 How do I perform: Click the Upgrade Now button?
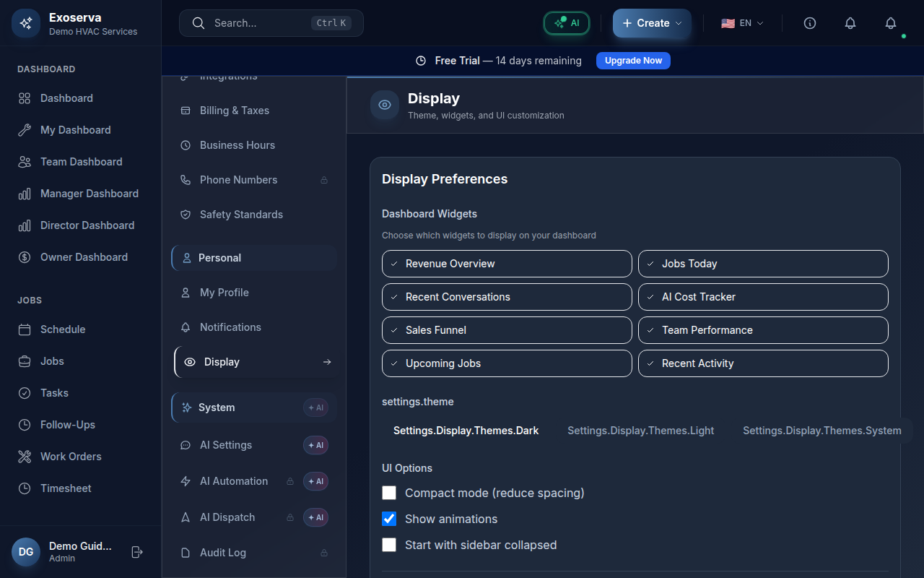pyautogui.click(x=633, y=61)
